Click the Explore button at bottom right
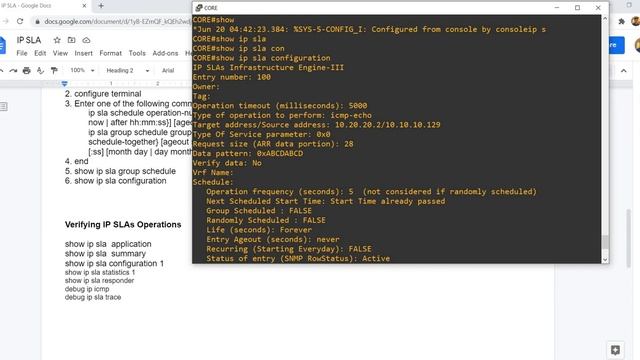Viewport: 640px width, 360px height. click(616, 350)
